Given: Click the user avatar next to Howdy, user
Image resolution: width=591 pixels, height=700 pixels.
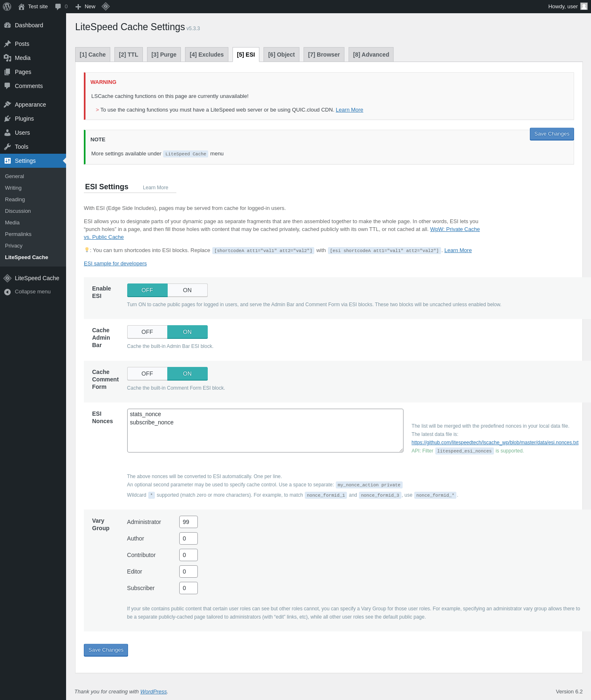Looking at the screenshot, I should pyautogui.click(x=584, y=6).
